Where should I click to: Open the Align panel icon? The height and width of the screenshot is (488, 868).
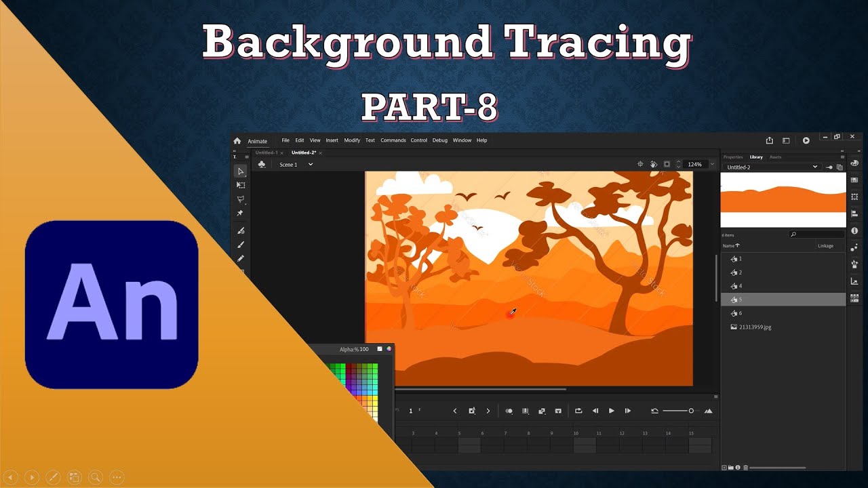[x=854, y=213]
